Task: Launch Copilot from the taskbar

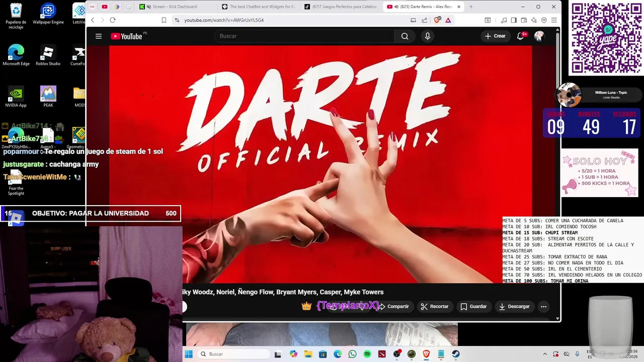Action: pos(293,354)
